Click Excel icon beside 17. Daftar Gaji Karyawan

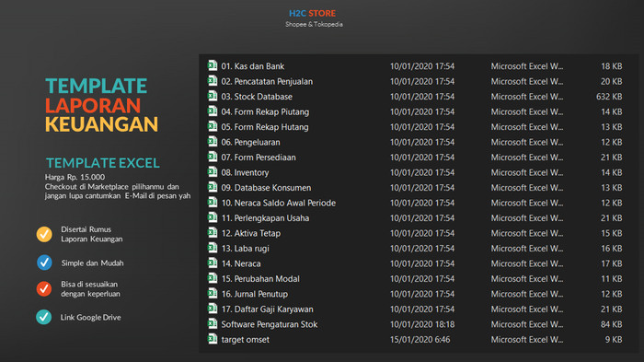tap(213, 309)
